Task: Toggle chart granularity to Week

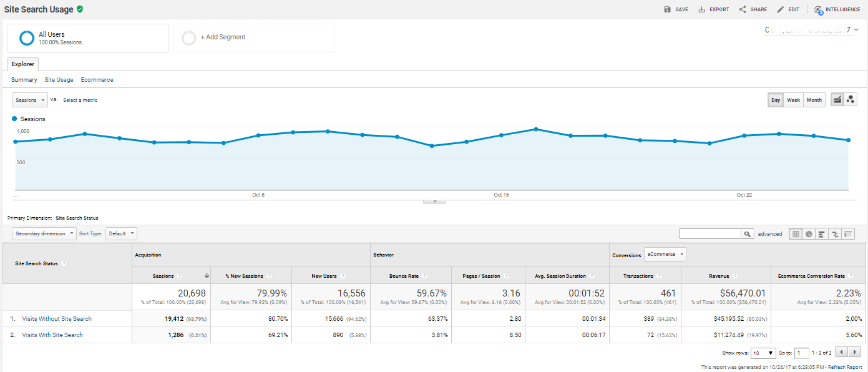Action: pos(792,99)
